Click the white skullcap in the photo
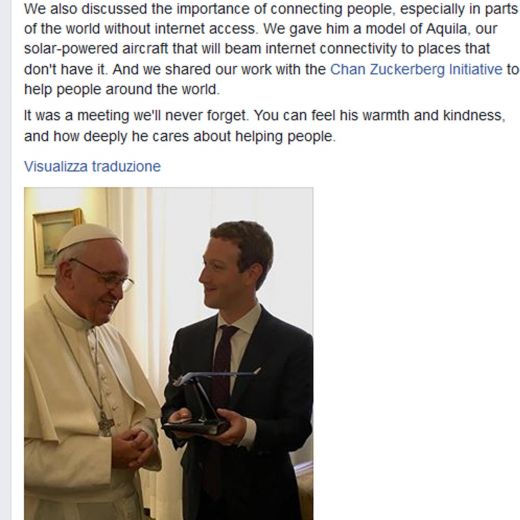 pos(87,236)
